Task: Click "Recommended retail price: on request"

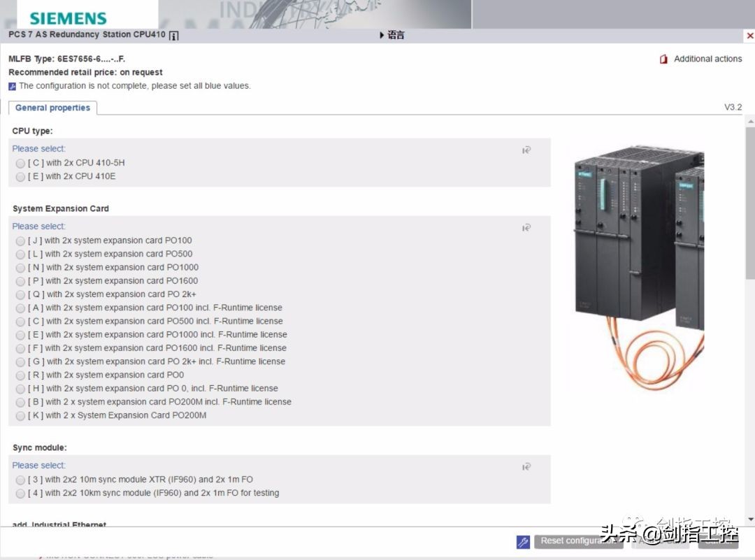Action: click(86, 72)
